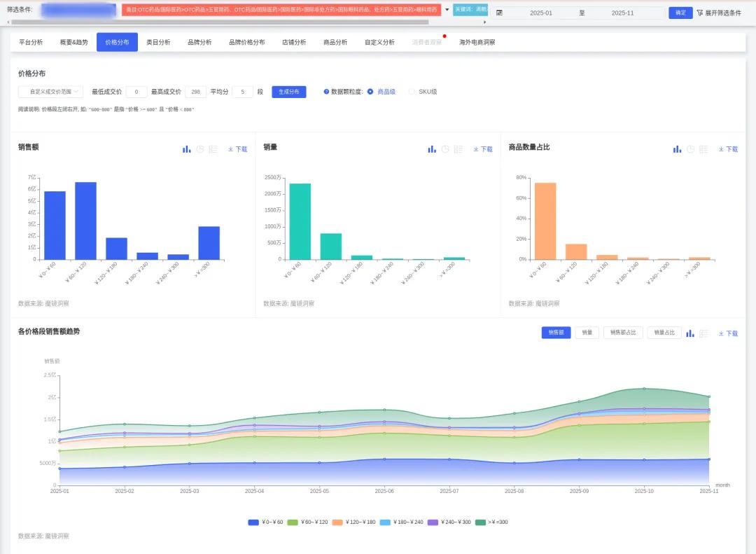Expand the category filter tags dropdown arrow
Viewport: 756px width, 554px height.
click(x=447, y=10)
